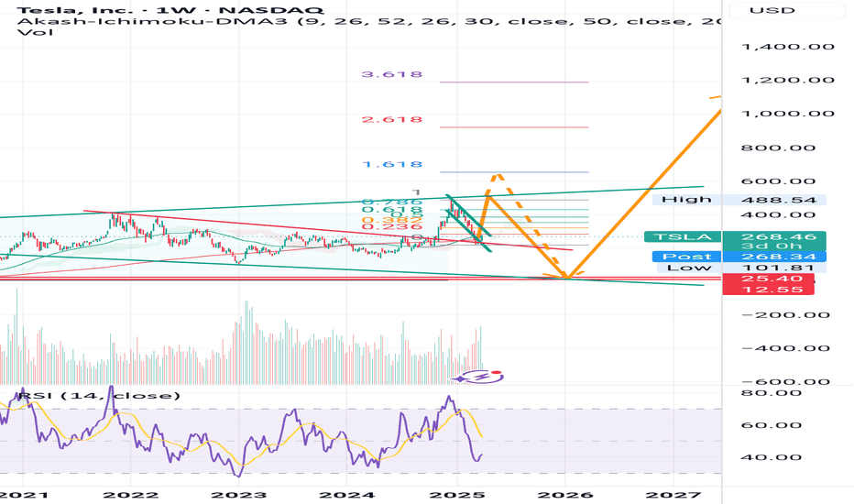This screenshot has width=854, height=504.
Task: Click the 0.236 Fibonacci level label
Action: [x=392, y=227]
